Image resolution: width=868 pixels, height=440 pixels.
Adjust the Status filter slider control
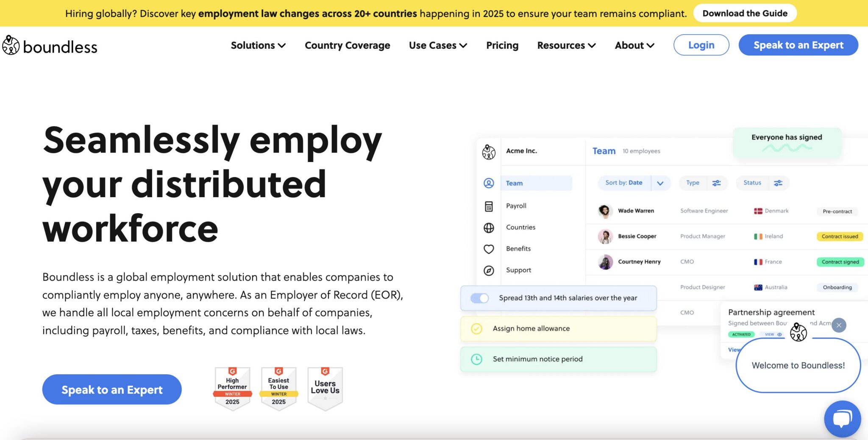778,183
